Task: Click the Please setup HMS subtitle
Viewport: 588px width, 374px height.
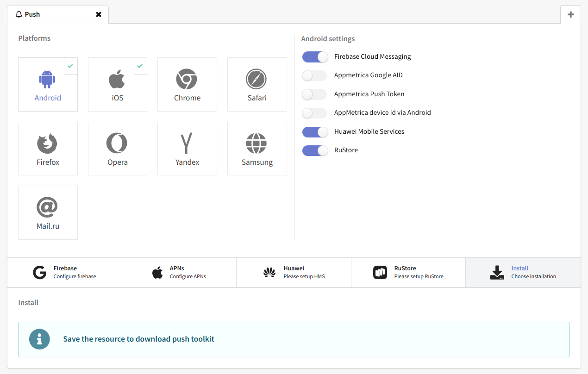Action: 304,277
